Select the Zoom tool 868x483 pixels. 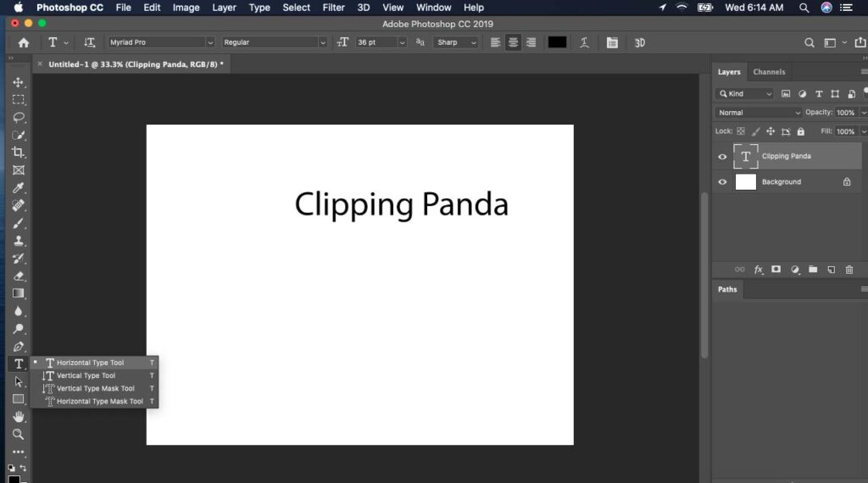point(19,435)
